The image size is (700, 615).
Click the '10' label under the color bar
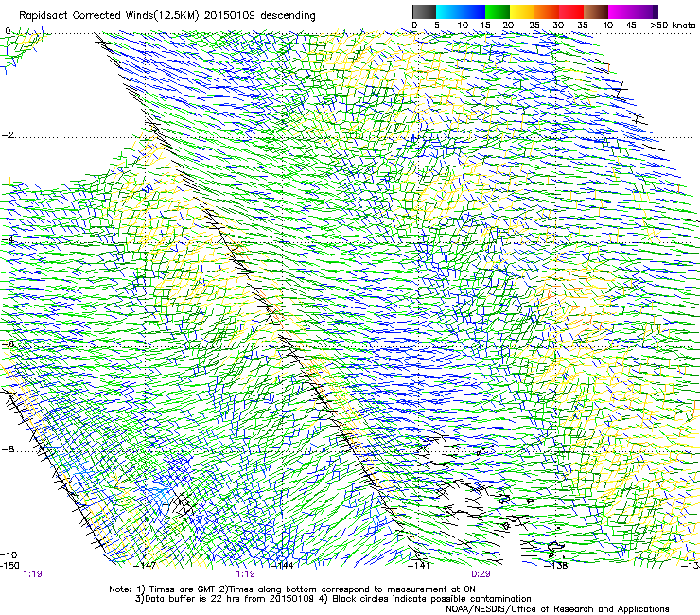pyautogui.click(x=463, y=26)
